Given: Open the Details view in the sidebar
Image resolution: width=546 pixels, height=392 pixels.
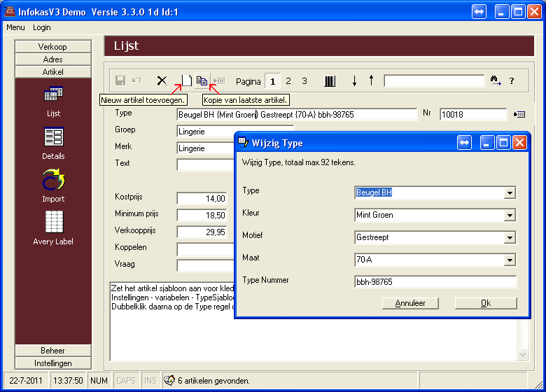Looking at the screenshot, I should 53,143.
